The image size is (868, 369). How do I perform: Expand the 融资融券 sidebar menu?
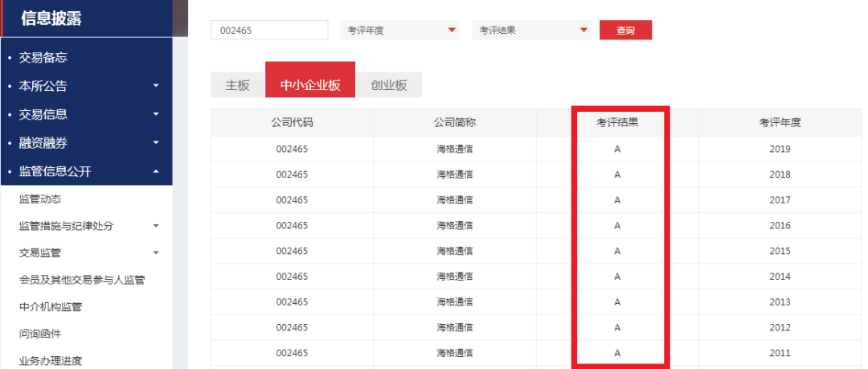[x=156, y=143]
